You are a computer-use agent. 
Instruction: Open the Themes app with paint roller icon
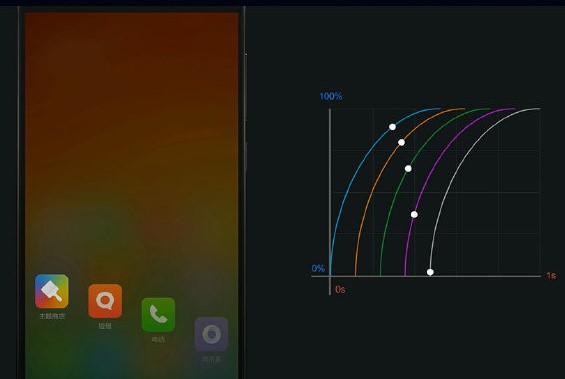[52, 291]
